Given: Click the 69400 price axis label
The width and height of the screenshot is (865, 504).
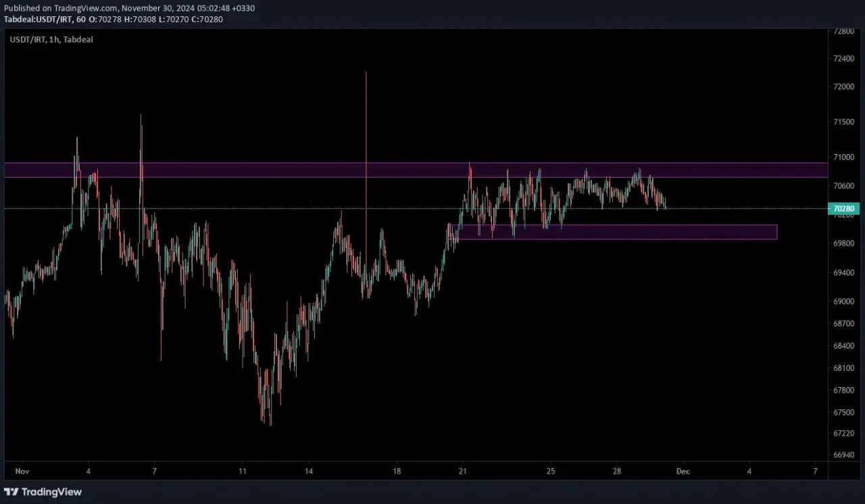Looking at the screenshot, I should 845,273.
